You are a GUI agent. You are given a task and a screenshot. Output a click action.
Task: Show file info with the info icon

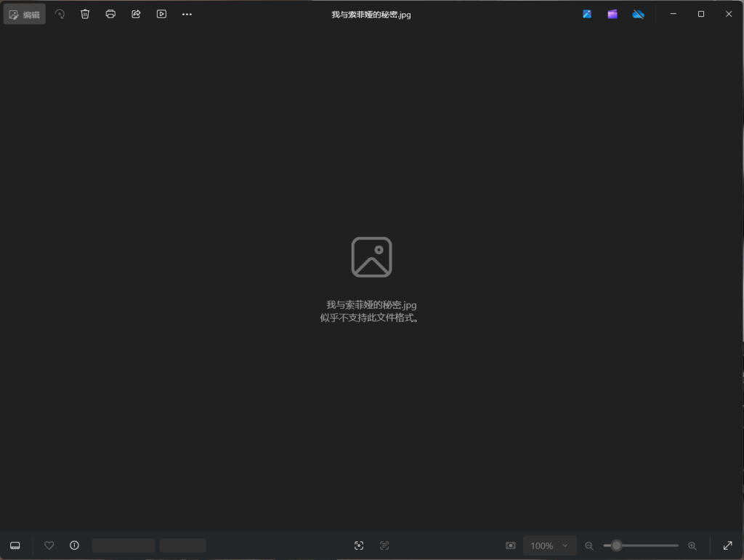75,545
